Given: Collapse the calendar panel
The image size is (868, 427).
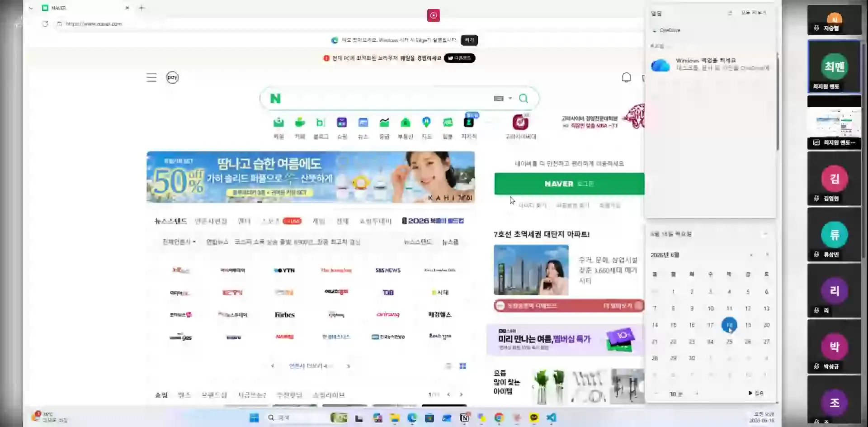Looking at the screenshot, I should 765,234.
